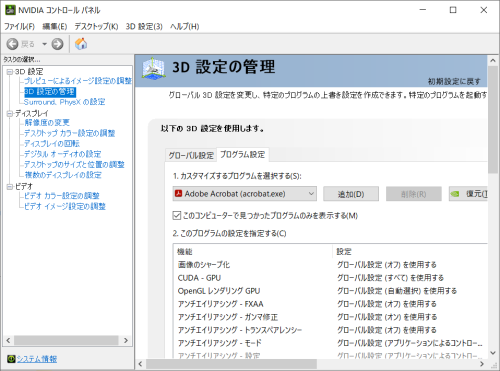This screenshot has width=500, height=371.
Task: Click the gamma correction value (オン)
Action: [x=387, y=317]
